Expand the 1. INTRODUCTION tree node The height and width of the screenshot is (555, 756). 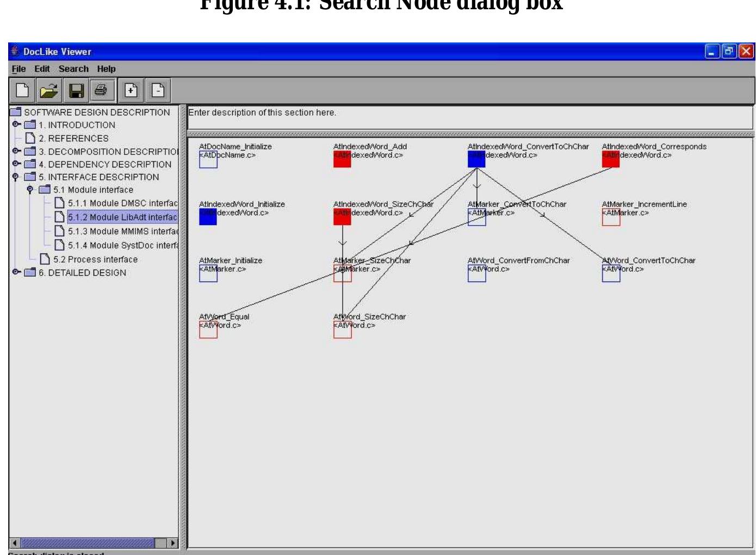point(16,124)
